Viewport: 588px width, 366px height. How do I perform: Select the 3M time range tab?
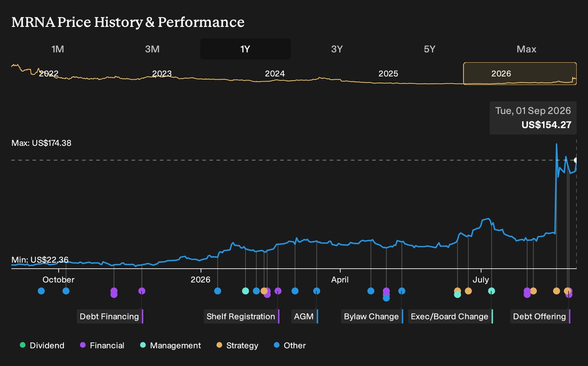152,49
